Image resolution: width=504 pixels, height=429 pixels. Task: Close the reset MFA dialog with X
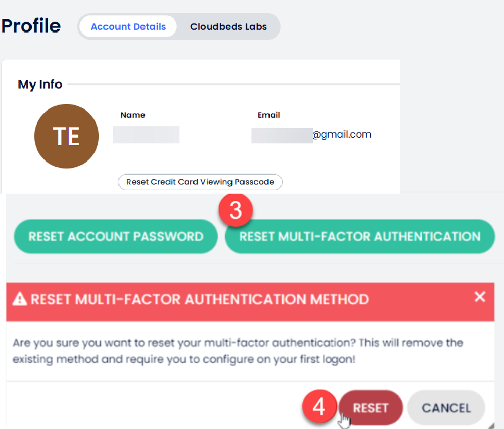point(480,296)
